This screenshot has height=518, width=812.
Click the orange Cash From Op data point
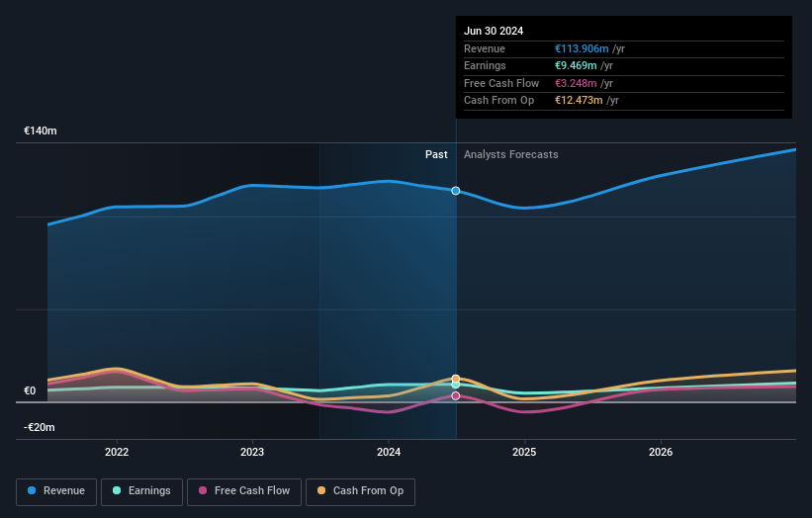tap(456, 379)
